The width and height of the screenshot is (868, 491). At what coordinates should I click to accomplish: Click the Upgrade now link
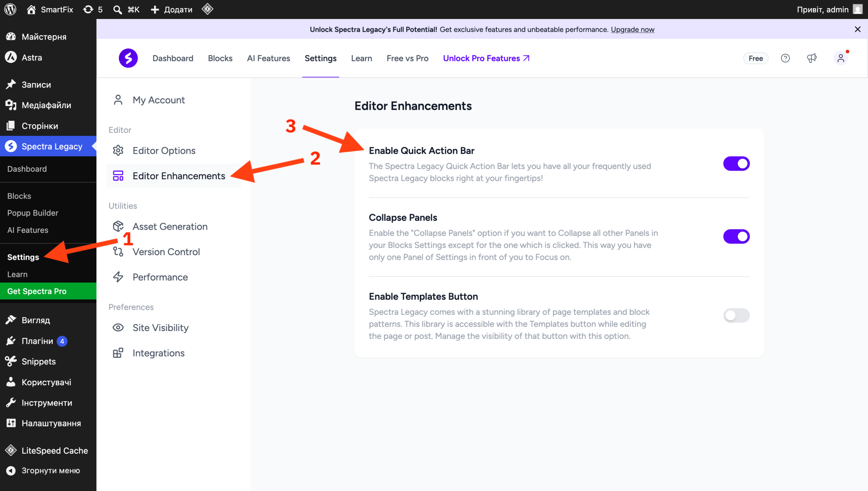pyautogui.click(x=633, y=29)
